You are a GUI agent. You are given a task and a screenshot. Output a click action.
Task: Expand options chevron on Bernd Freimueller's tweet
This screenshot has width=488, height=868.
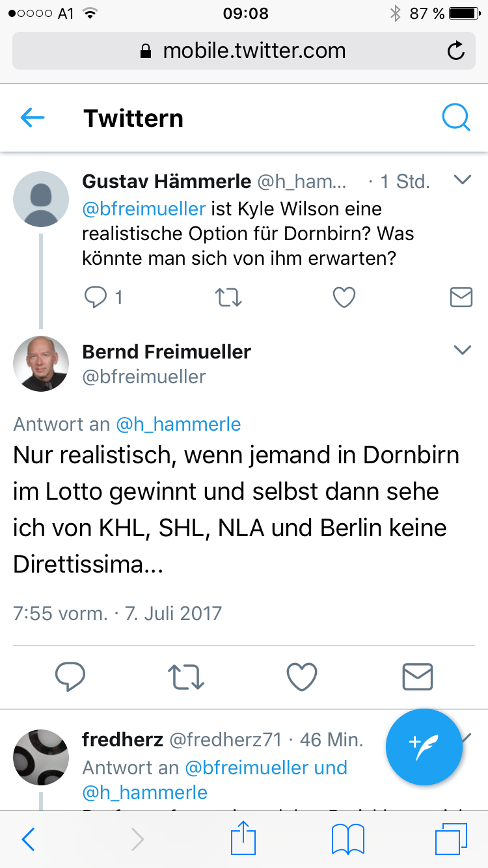462,350
